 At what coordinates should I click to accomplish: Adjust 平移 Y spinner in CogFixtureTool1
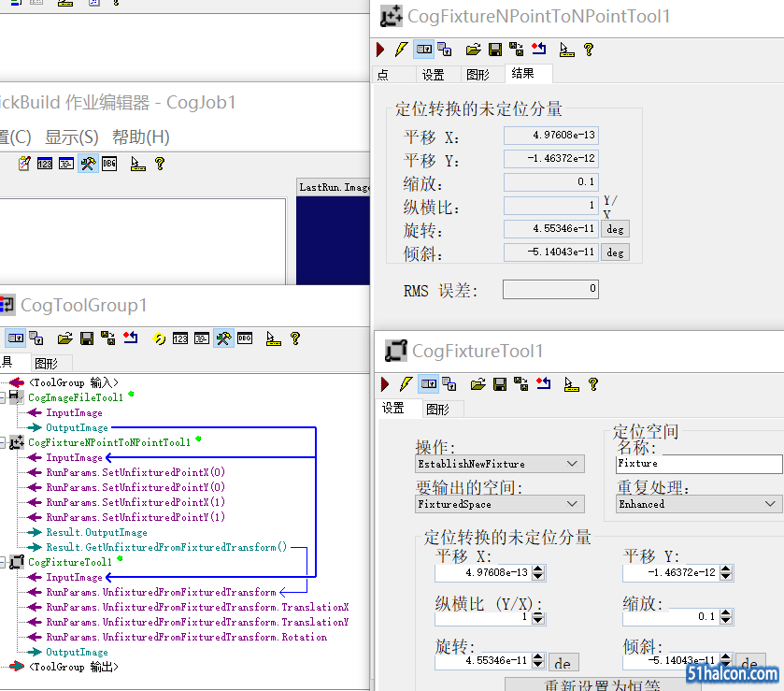pyautogui.click(x=726, y=572)
